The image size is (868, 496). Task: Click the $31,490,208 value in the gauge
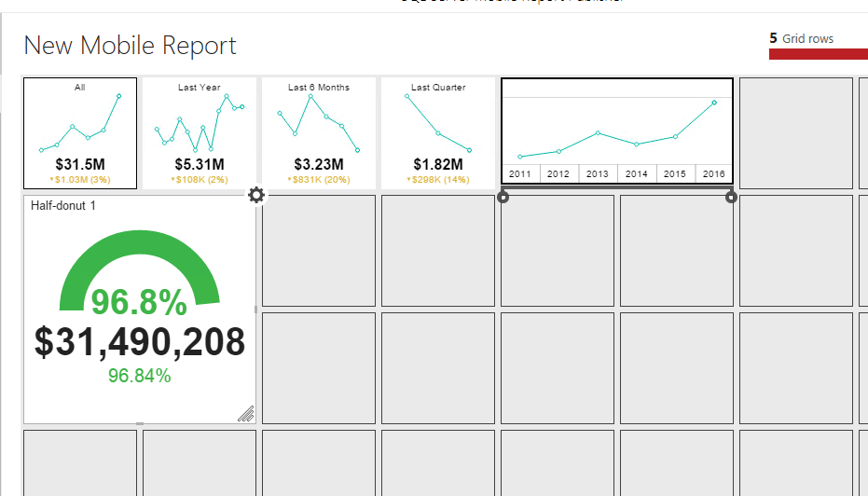tap(140, 342)
